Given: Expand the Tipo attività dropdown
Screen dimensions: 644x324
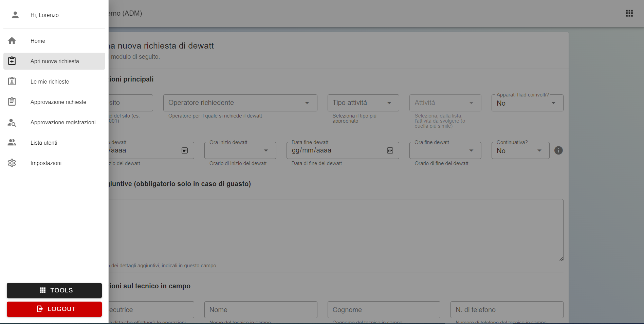Looking at the screenshot, I should click(x=363, y=103).
